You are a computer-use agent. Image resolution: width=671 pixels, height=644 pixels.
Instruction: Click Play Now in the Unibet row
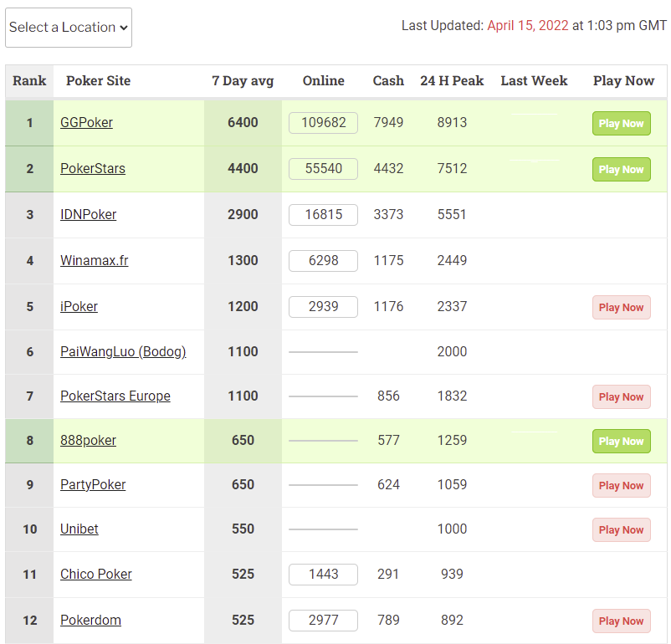[x=621, y=530]
